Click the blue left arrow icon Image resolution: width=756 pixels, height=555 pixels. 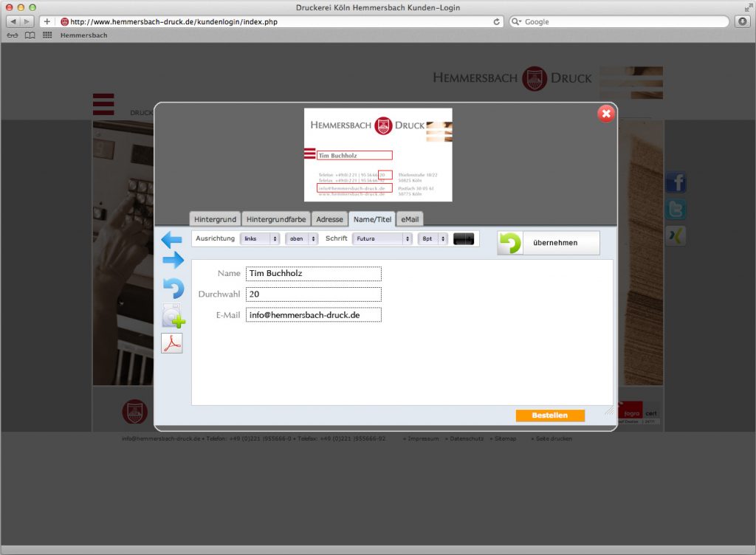click(x=171, y=239)
